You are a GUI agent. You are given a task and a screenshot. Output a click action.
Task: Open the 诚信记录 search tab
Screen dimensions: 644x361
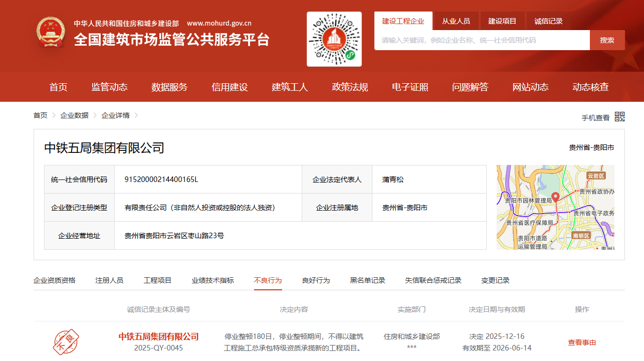(x=547, y=21)
